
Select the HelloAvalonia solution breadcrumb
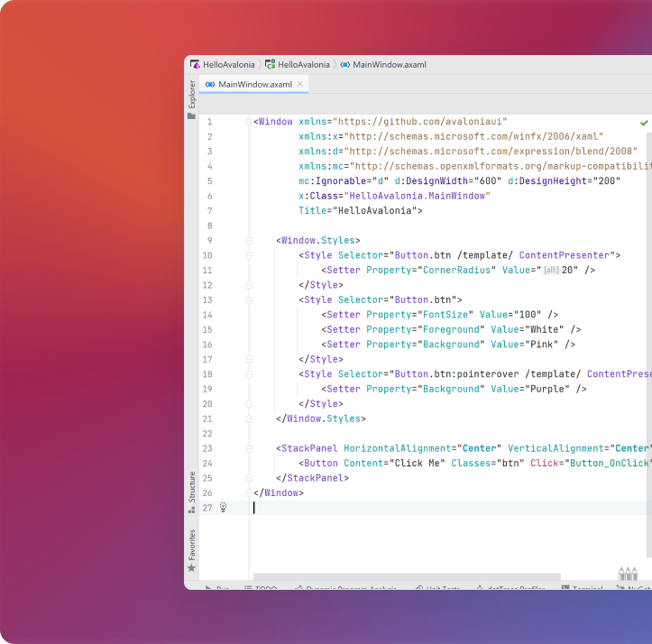coord(223,64)
